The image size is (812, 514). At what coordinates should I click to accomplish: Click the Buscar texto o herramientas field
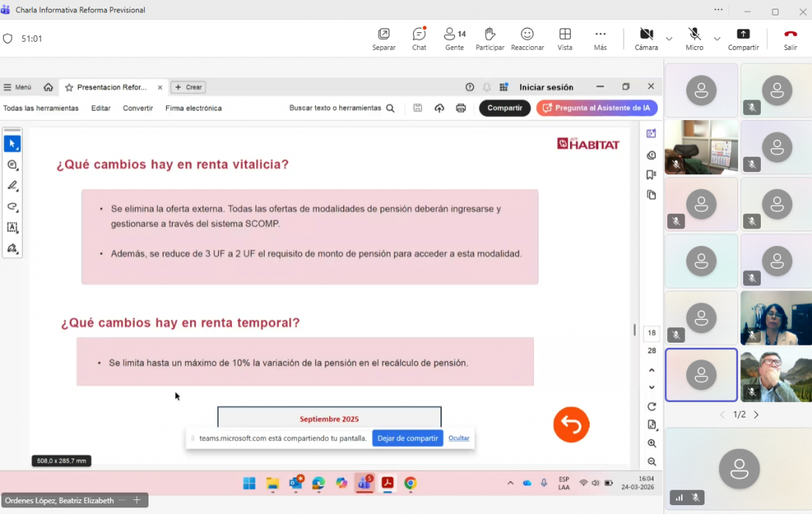[x=341, y=108]
